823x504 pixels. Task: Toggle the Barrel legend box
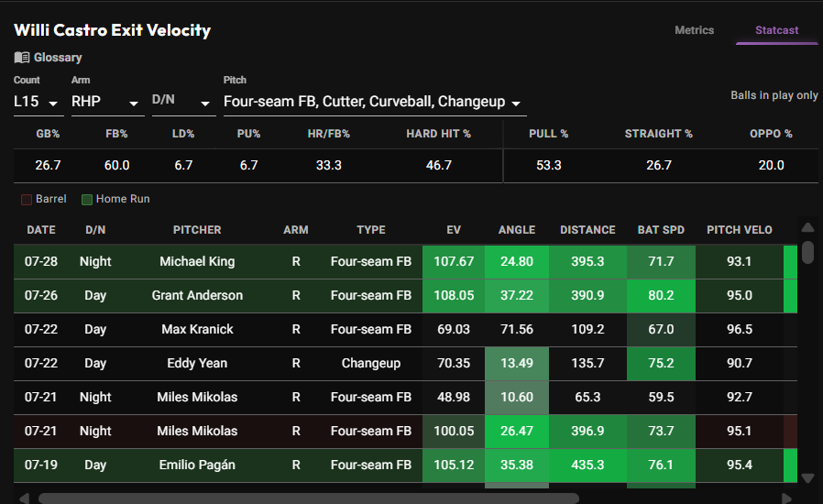pos(27,200)
